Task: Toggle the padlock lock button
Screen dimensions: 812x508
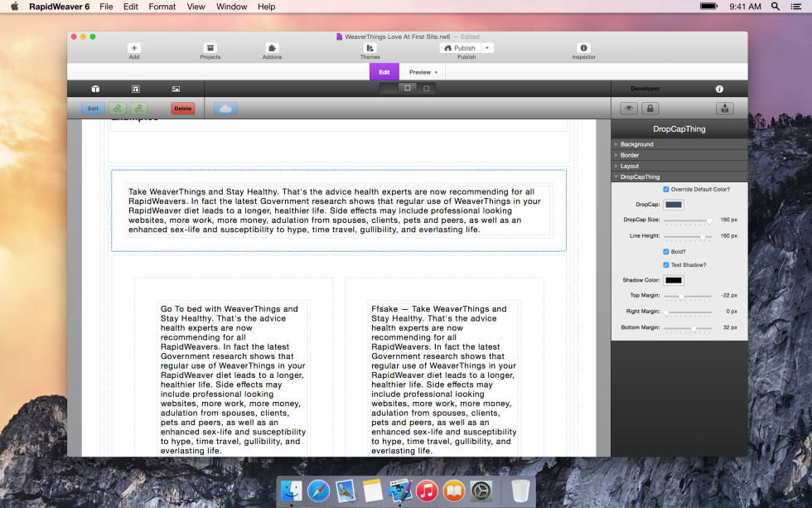Action: tap(650, 109)
